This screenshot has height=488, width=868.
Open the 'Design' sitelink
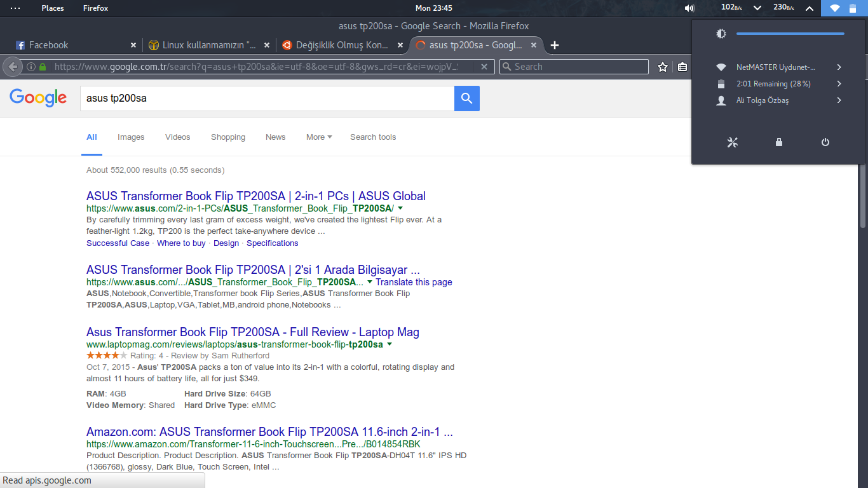coord(226,243)
